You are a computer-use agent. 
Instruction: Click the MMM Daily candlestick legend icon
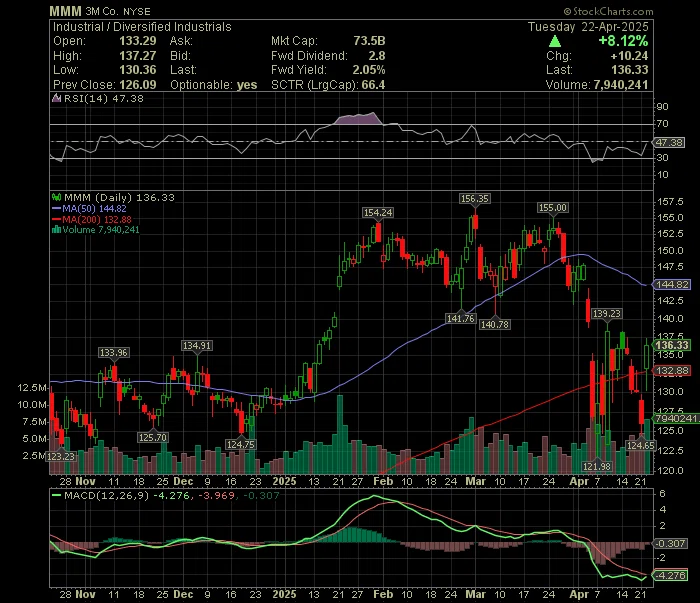point(56,197)
